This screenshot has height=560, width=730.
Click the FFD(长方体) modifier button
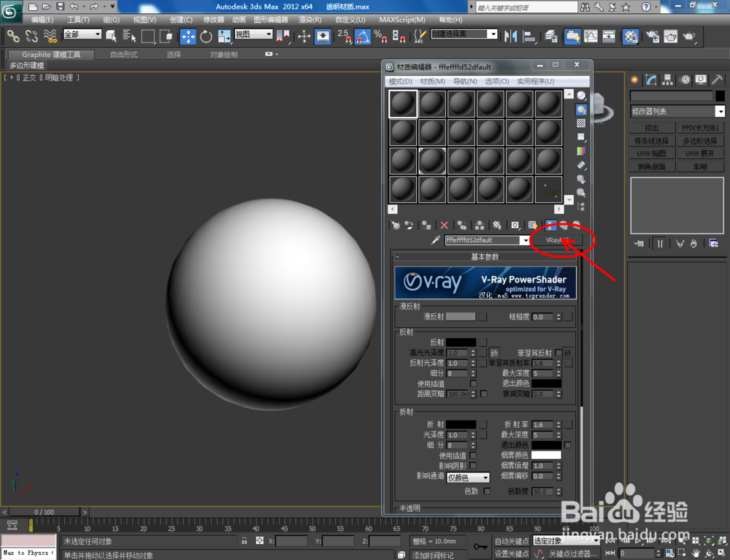[x=700, y=128]
